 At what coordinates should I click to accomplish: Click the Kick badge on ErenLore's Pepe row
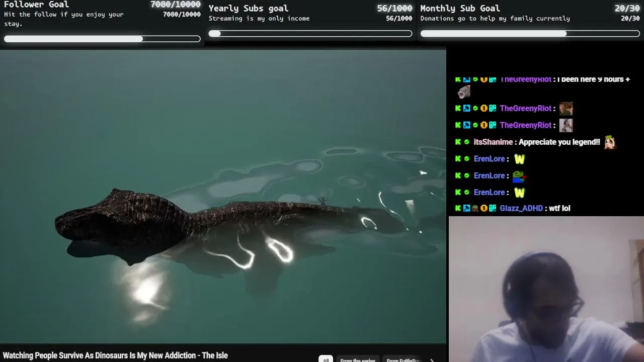coord(458,175)
